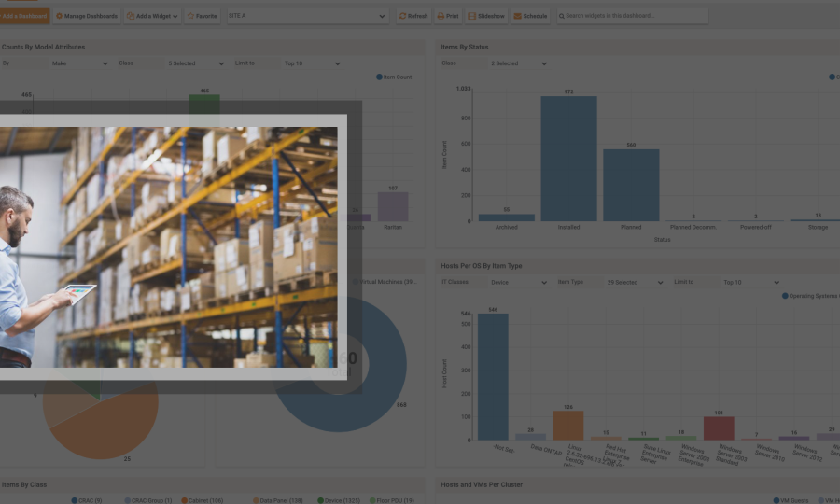840x504 pixels.
Task: Click the Hosts and VMs Per Cluster title
Action: 482,484
